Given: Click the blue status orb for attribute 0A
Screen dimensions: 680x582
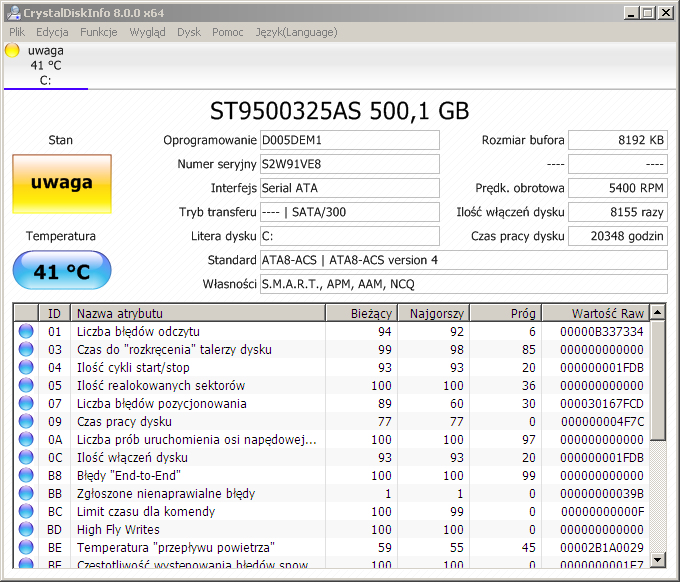Looking at the screenshot, I should point(26,439).
